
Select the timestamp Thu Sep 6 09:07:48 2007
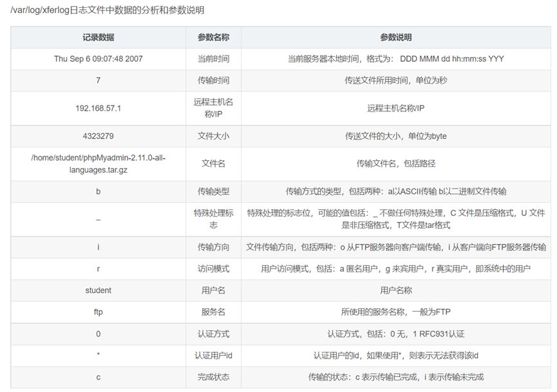click(98, 59)
